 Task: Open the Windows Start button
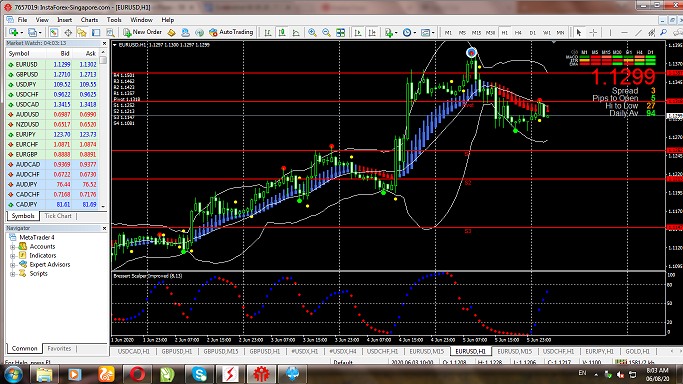tap(13, 374)
